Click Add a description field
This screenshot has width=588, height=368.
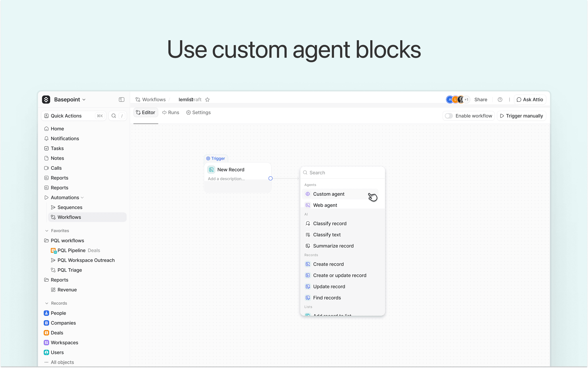(226, 179)
